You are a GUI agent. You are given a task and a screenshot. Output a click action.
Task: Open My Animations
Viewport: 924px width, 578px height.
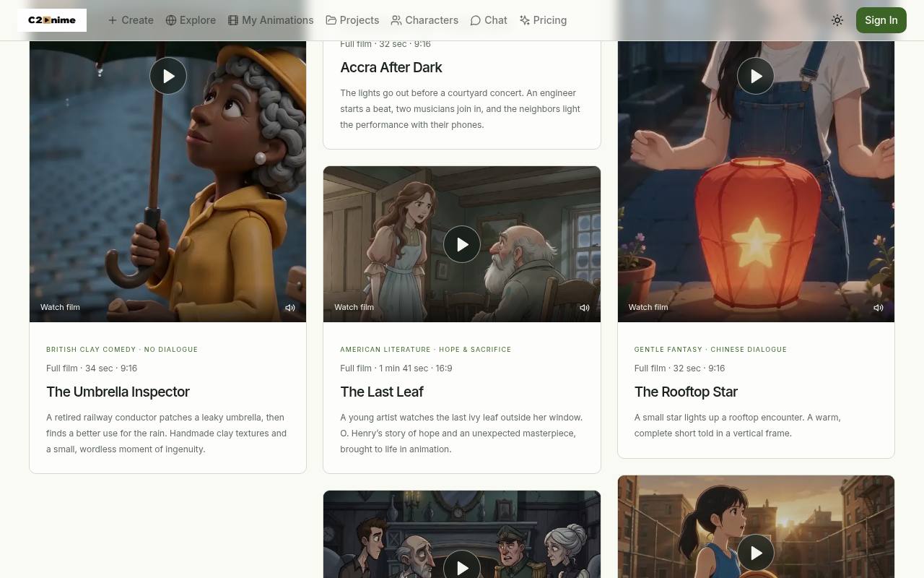[x=271, y=20]
